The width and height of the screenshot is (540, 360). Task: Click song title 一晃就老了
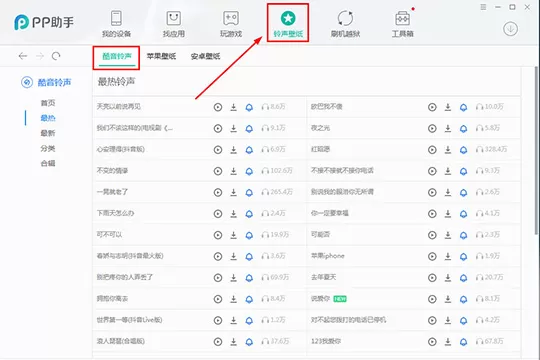pos(112,192)
